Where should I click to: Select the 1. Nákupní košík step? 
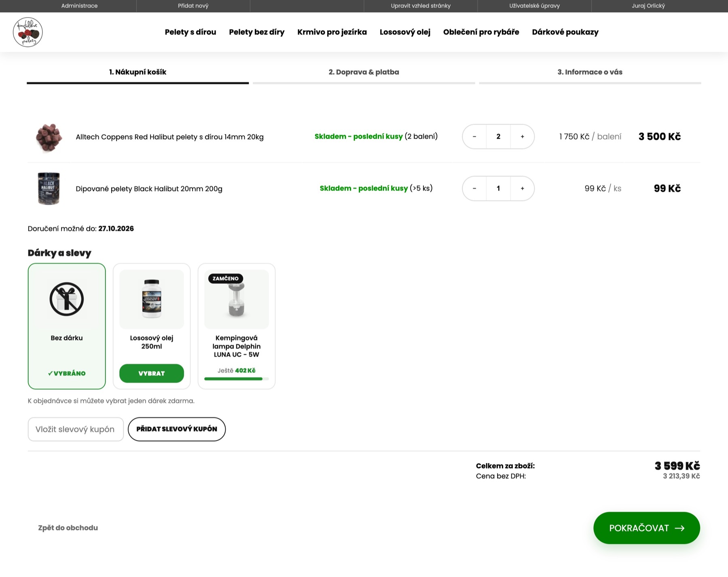point(138,72)
